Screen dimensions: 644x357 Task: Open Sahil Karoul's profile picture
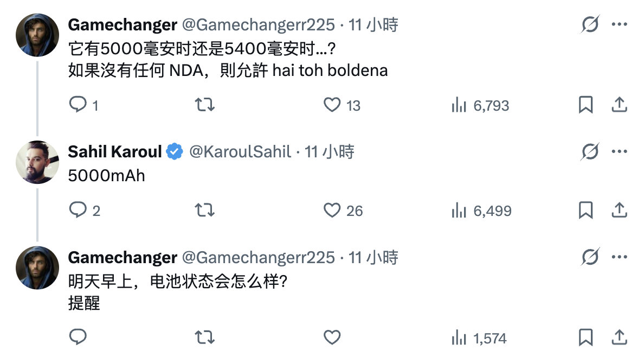(x=37, y=162)
